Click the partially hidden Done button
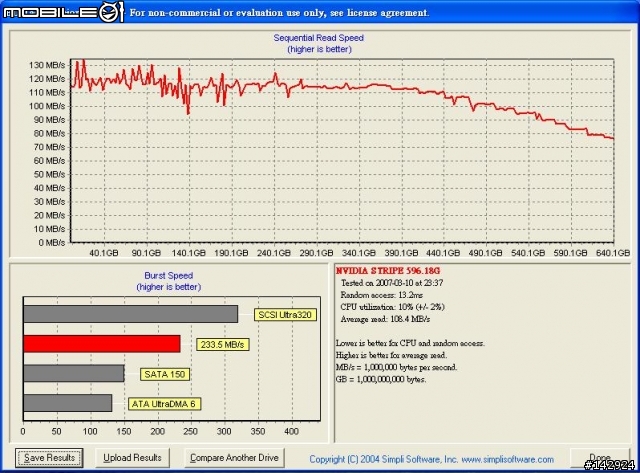This screenshot has width=640, height=473. point(600,458)
